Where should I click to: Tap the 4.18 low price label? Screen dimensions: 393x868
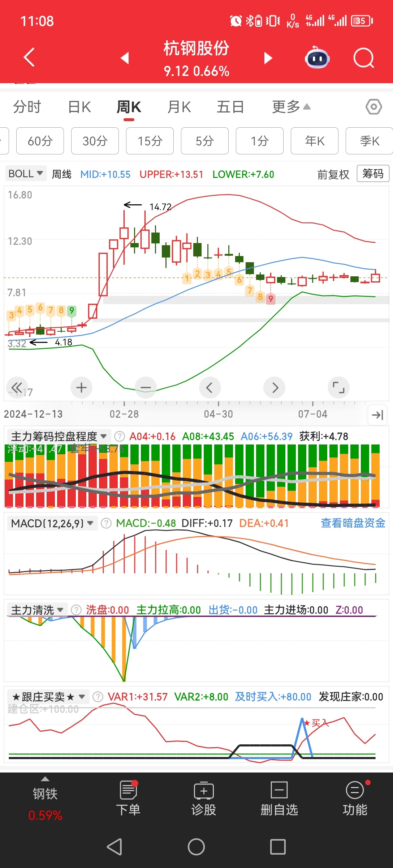point(64,342)
